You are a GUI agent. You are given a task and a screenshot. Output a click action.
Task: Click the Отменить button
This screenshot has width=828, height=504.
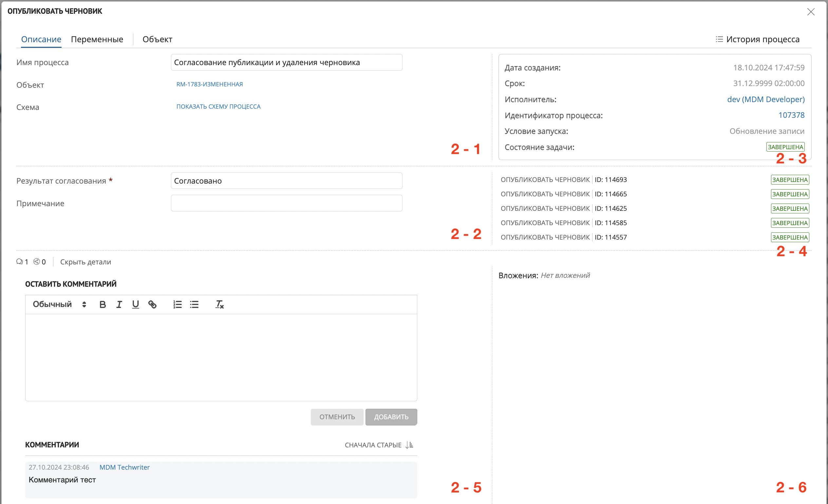coord(337,417)
